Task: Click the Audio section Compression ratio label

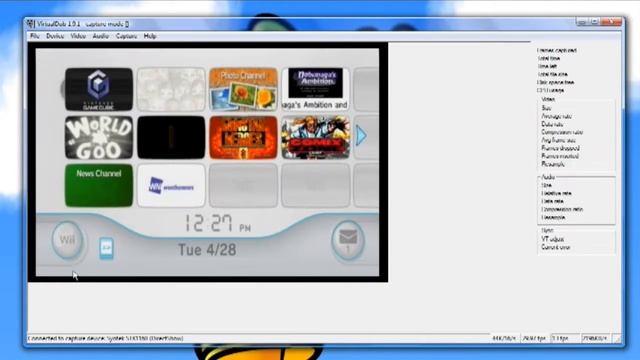Action: pyautogui.click(x=562, y=209)
